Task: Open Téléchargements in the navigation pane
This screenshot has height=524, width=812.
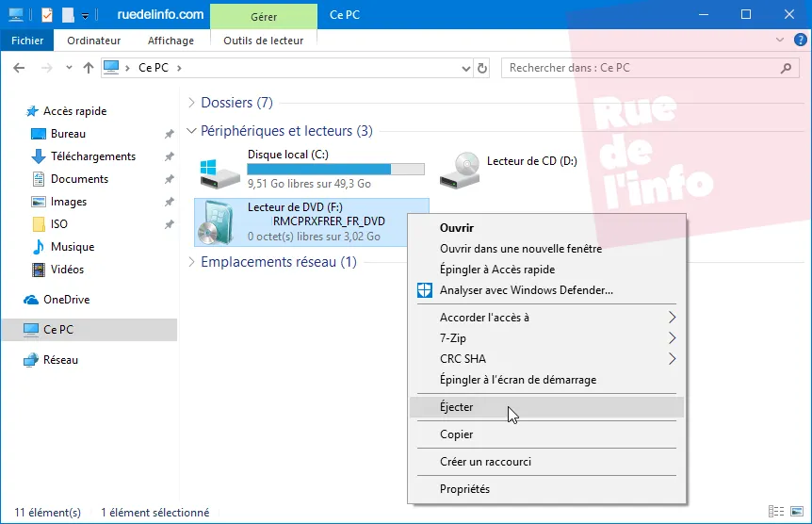Action: (92, 156)
